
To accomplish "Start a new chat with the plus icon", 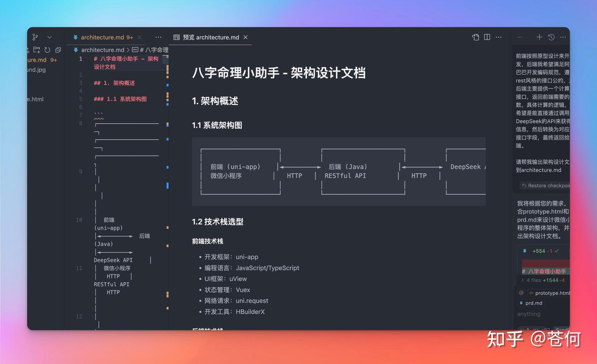I will click(539, 37).
